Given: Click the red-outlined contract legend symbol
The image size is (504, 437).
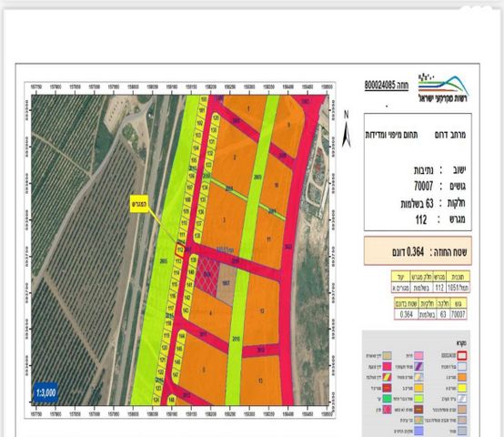Looking at the screenshot, I should (x=461, y=356).
